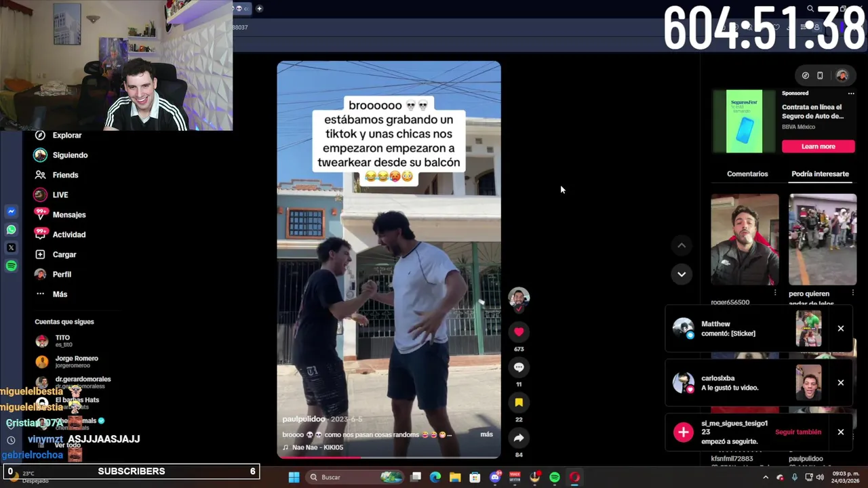
Task: Switch to Opera browser in taskbar
Action: [574, 477]
